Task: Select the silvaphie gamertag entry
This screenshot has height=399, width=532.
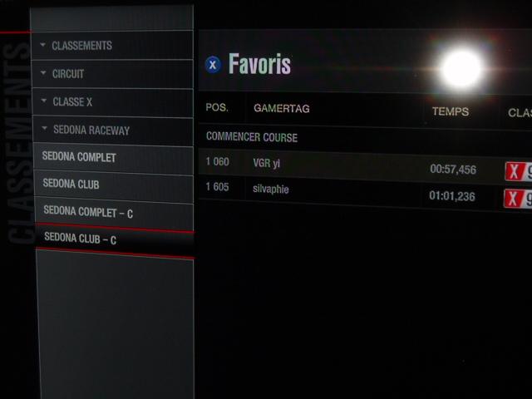Action: (271, 189)
